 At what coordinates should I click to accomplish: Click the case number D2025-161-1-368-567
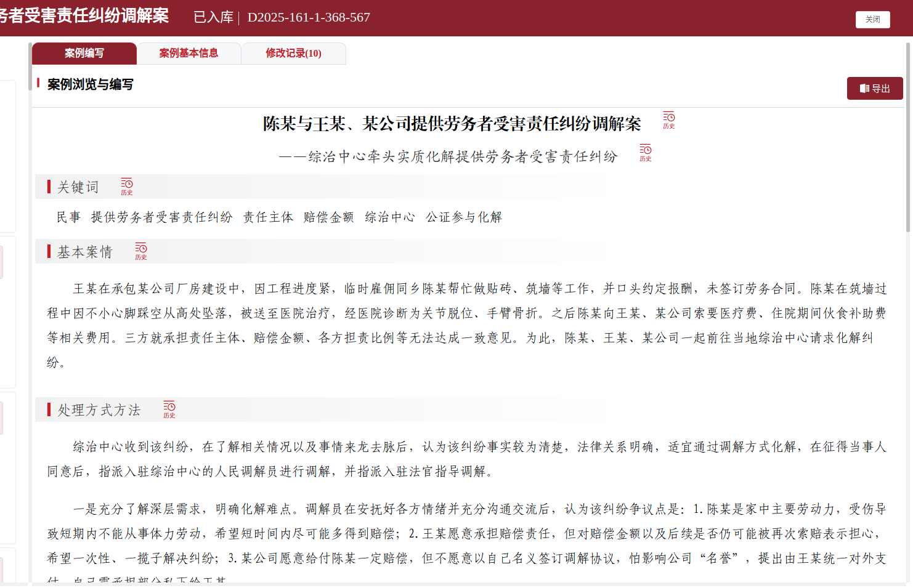(309, 17)
